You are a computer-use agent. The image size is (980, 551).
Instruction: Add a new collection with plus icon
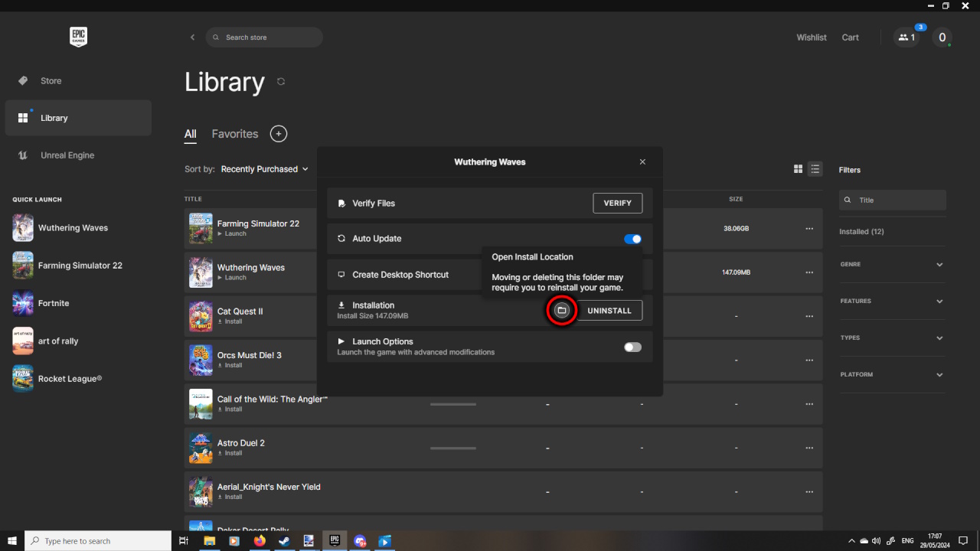click(279, 134)
